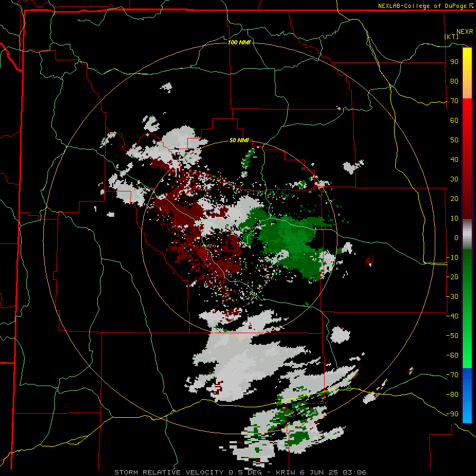The height and width of the screenshot is (476, 476).
Task: Click the -90 value on velocity scale
Action: 452,414
